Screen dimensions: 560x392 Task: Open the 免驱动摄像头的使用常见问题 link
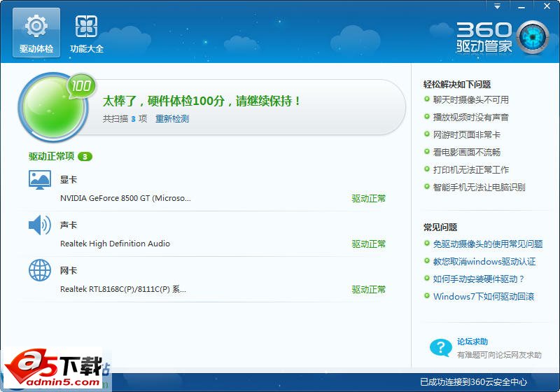487,244
